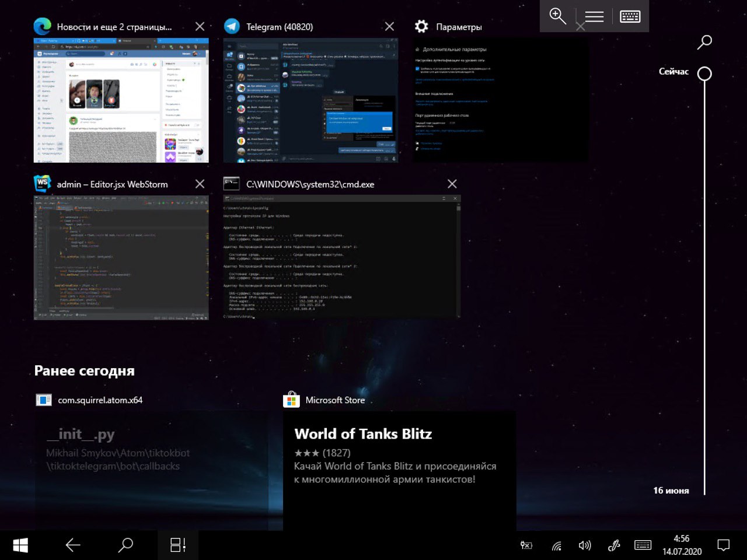Click the com.squirrel.atom.x64 label

100,400
